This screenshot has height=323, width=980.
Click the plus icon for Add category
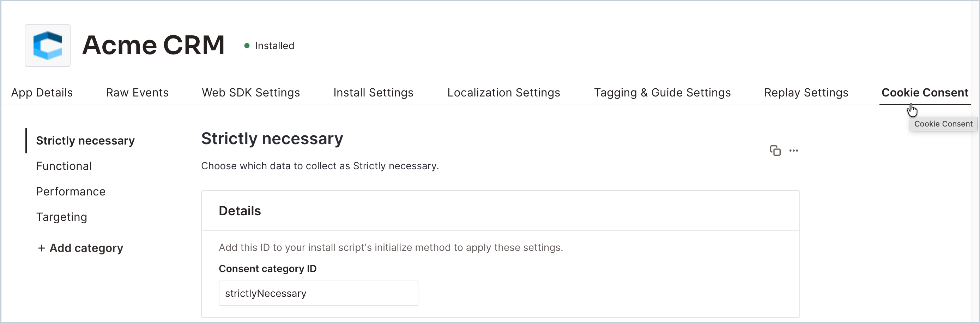(x=42, y=248)
